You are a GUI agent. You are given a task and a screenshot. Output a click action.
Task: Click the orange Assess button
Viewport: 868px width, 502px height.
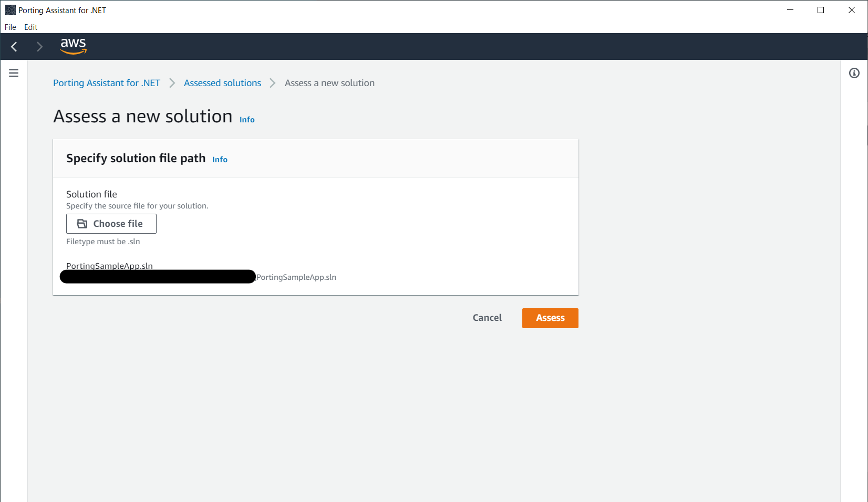coord(550,318)
